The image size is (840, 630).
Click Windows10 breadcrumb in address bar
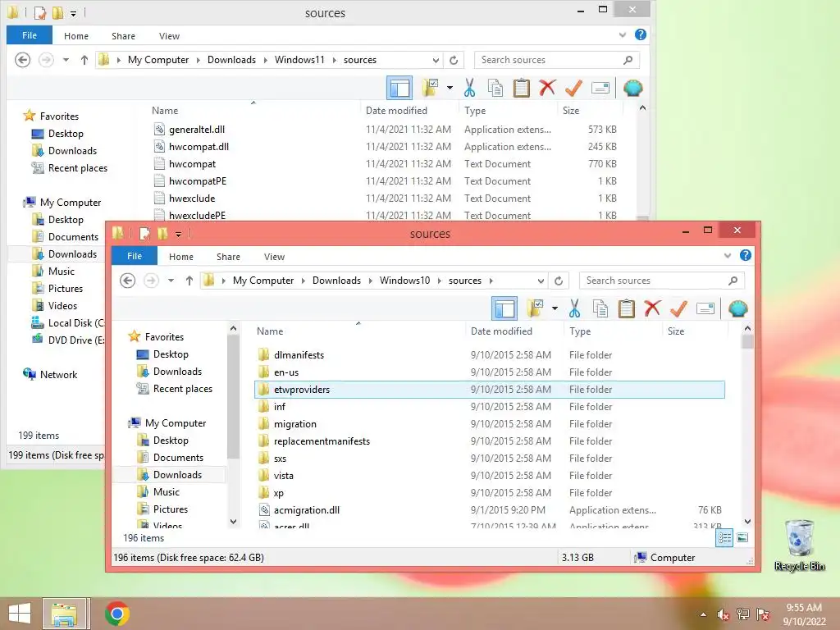pyautogui.click(x=404, y=281)
